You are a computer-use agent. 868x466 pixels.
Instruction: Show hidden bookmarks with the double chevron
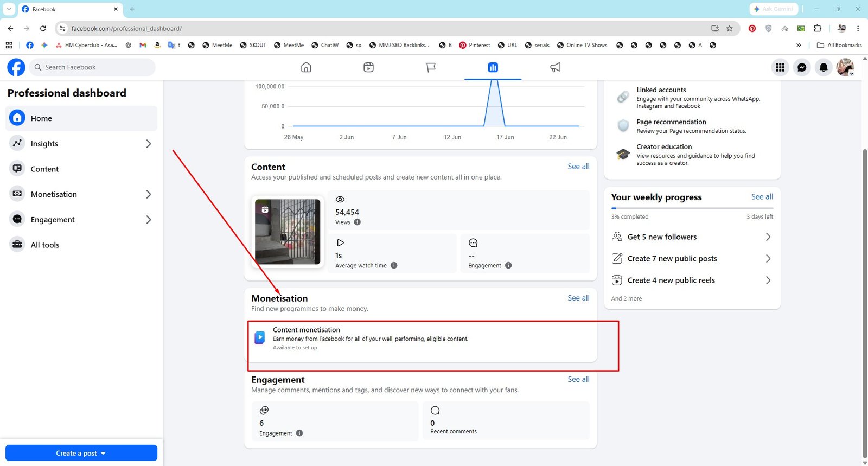(799, 45)
